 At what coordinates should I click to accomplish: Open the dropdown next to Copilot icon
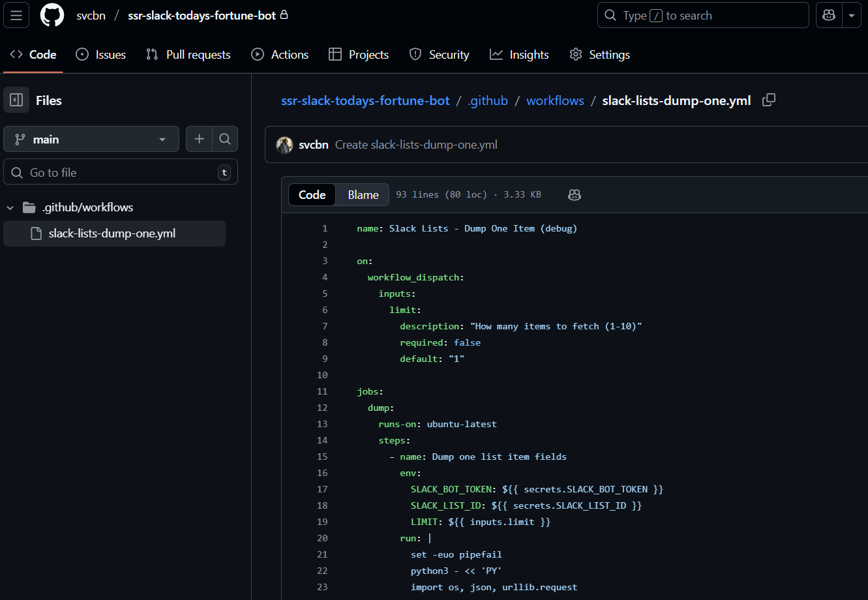click(x=852, y=15)
